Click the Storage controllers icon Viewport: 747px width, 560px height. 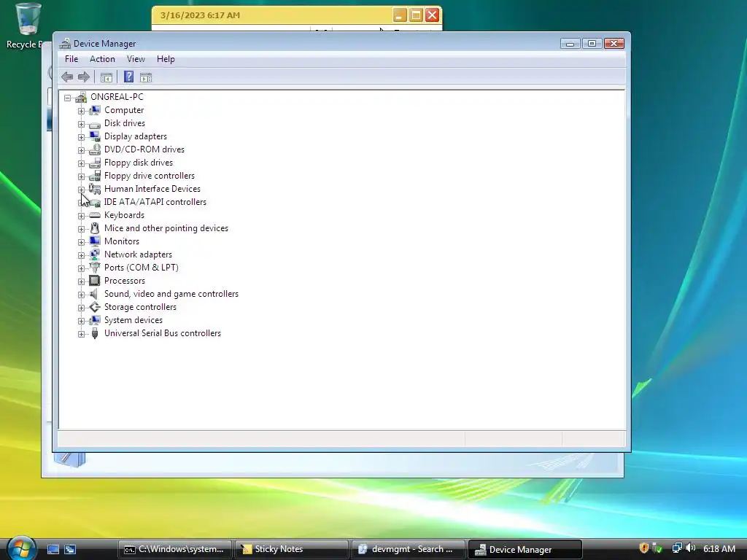click(x=95, y=307)
